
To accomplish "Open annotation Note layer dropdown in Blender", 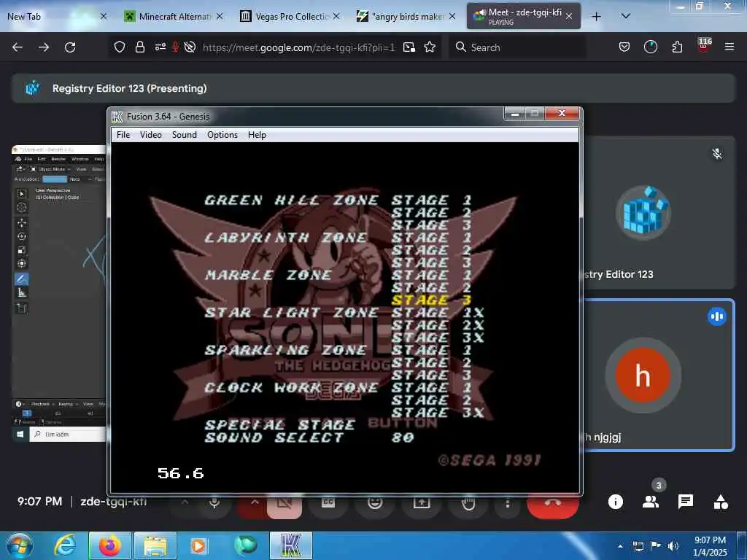I will 80,179.
